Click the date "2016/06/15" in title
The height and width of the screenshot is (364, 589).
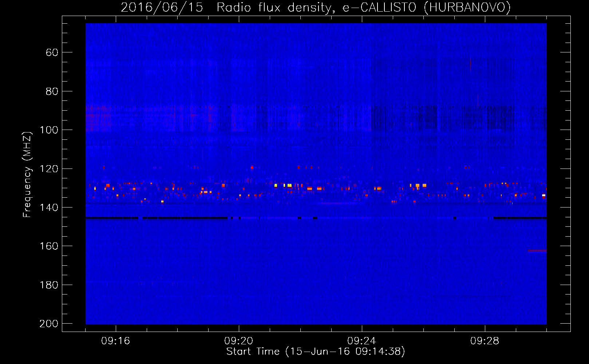point(162,7)
